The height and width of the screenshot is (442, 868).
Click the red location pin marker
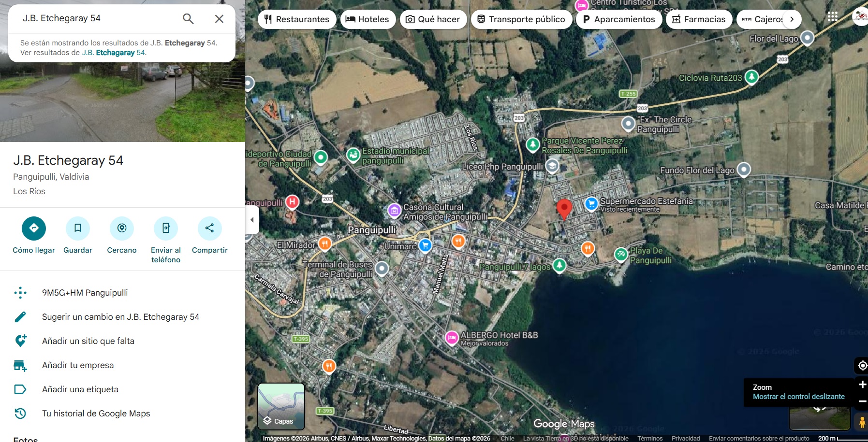[564, 209]
